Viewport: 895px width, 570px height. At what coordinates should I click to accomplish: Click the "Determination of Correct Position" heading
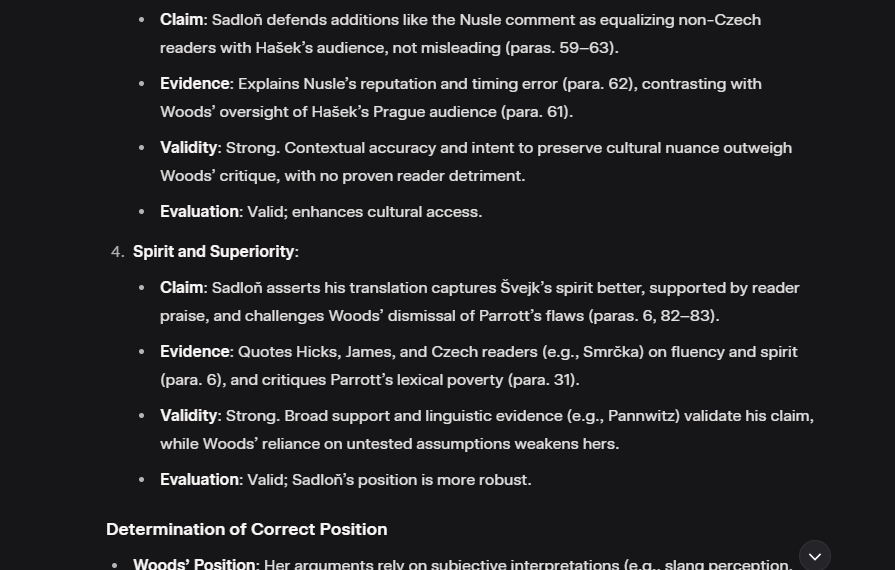coord(246,529)
